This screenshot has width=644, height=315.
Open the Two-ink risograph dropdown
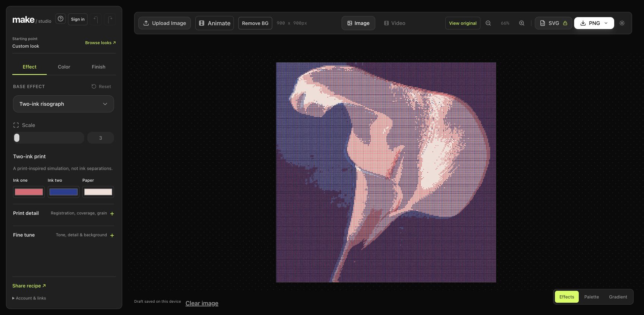pyautogui.click(x=63, y=104)
